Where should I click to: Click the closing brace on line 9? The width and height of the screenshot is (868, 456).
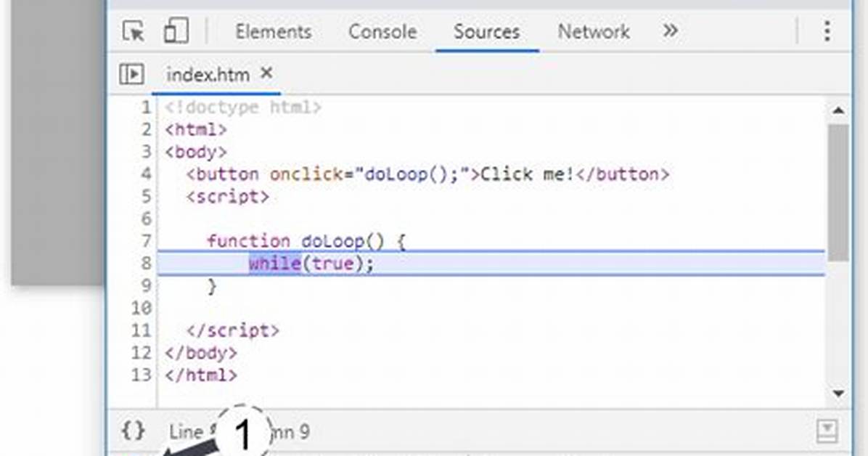pos(211,286)
